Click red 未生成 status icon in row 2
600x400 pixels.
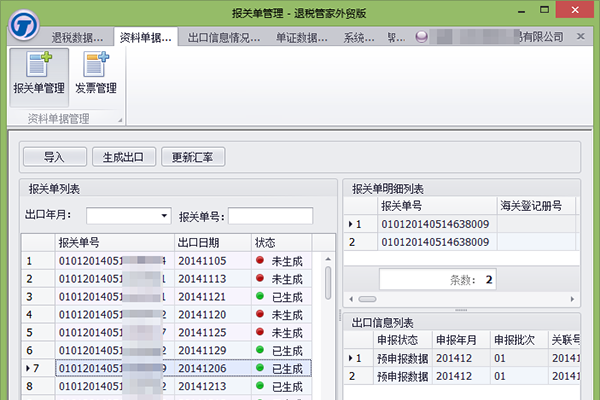coord(260,278)
